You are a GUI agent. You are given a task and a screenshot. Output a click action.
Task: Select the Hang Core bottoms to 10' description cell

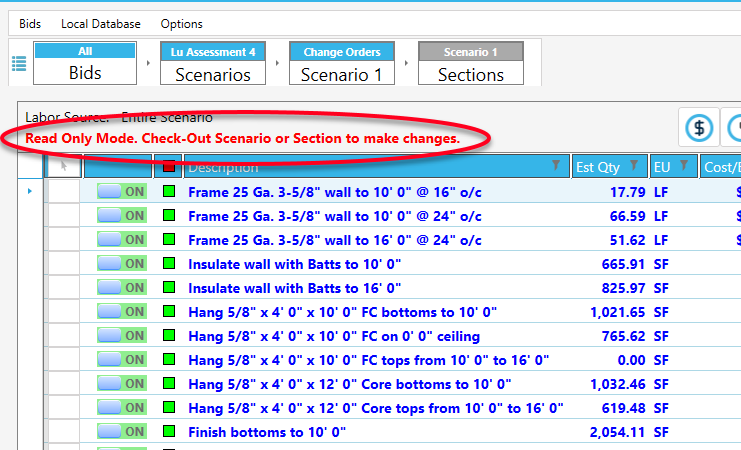349,384
